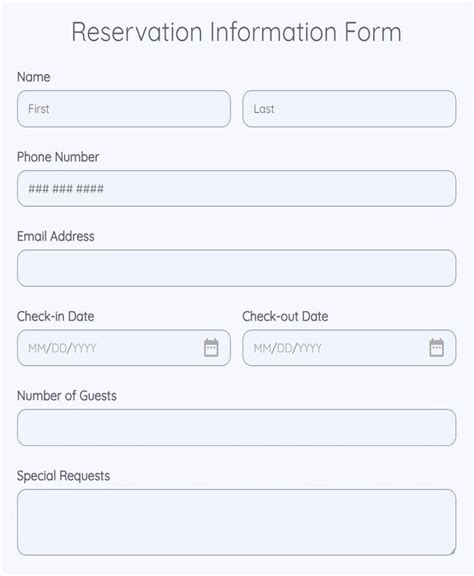Focus the Check-in Date MM/DD/YYYY field

(124, 348)
